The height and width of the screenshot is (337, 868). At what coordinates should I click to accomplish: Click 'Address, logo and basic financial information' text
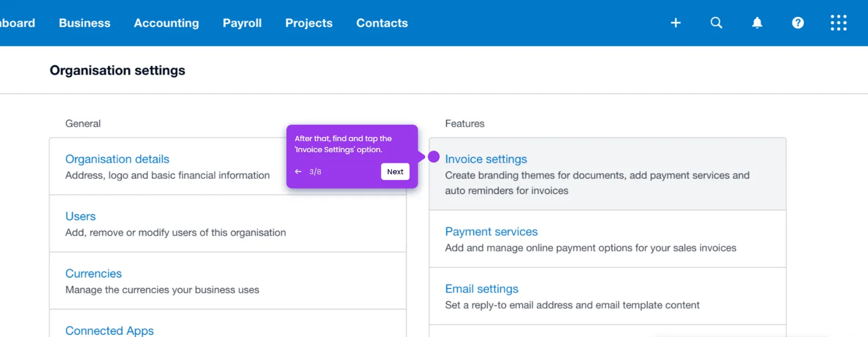[x=167, y=175]
